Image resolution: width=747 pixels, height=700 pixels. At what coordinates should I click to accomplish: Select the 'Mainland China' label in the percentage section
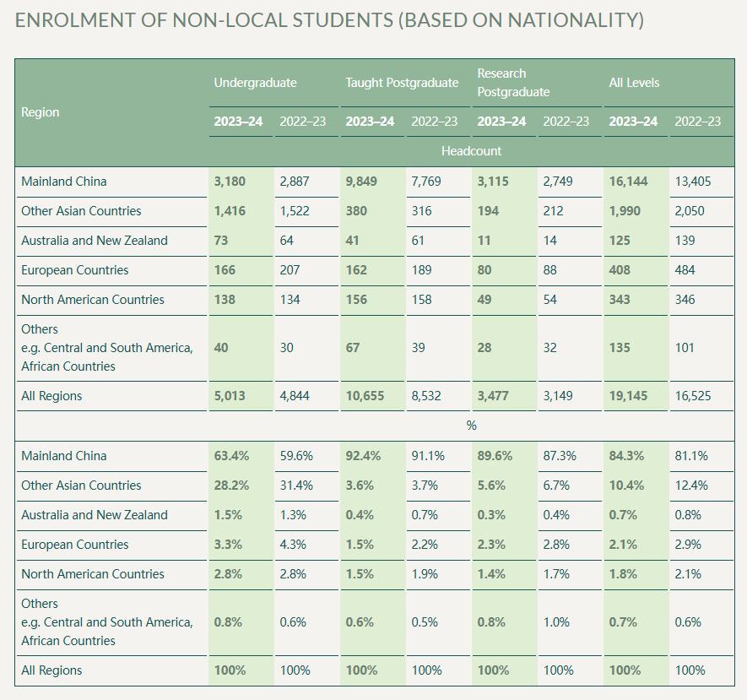(x=64, y=456)
